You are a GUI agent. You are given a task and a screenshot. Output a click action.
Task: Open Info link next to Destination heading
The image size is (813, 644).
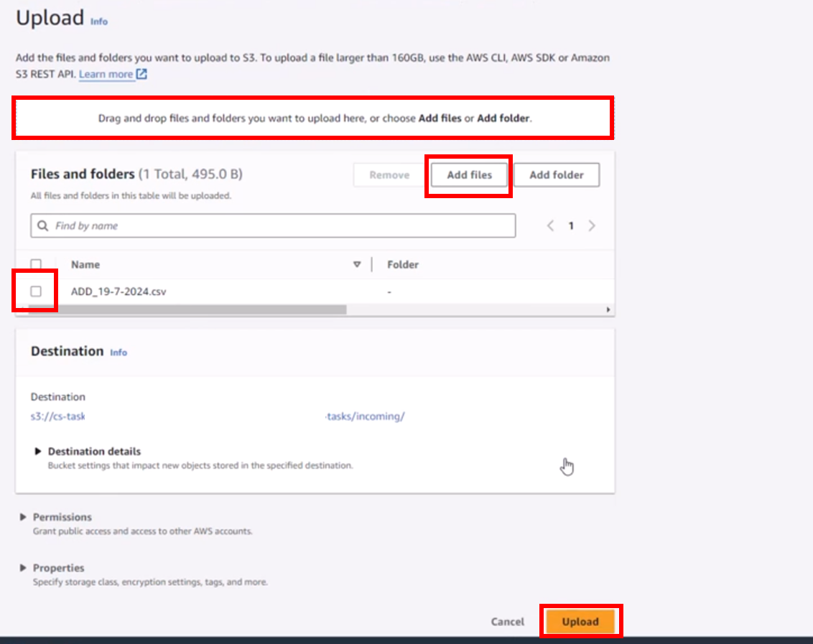point(119,353)
